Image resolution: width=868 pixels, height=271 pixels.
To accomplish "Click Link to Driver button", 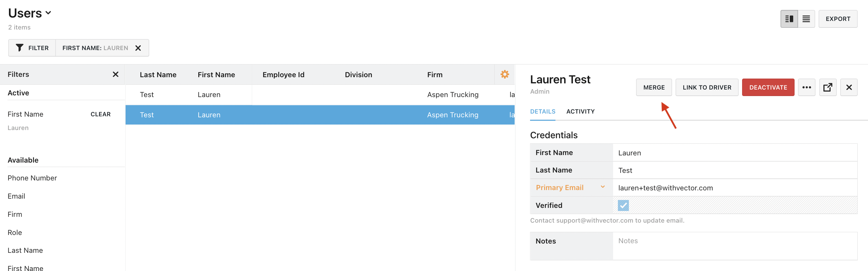I will (x=707, y=87).
